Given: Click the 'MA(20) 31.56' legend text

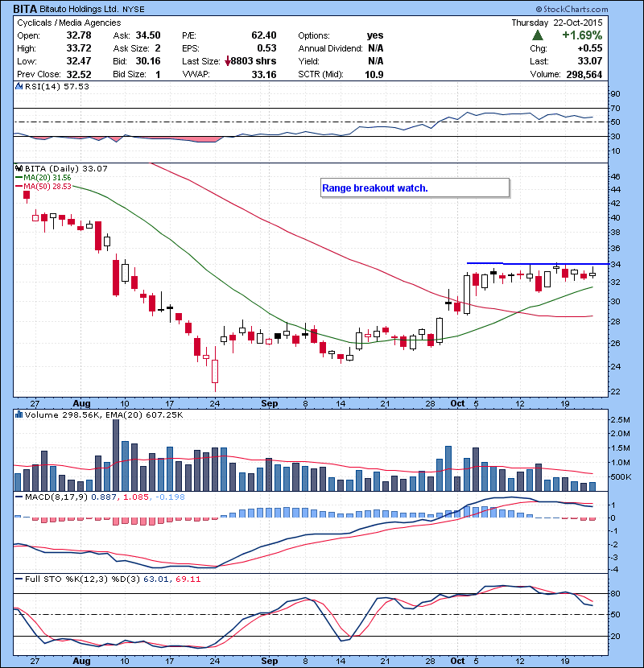Looking at the screenshot, I should point(47,177).
